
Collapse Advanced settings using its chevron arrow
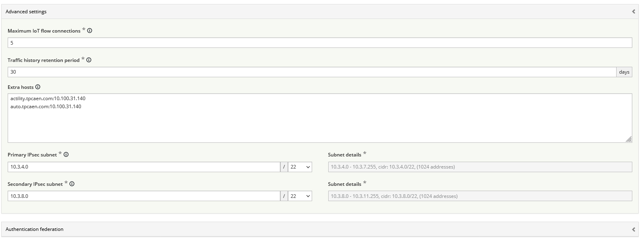coord(633,12)
